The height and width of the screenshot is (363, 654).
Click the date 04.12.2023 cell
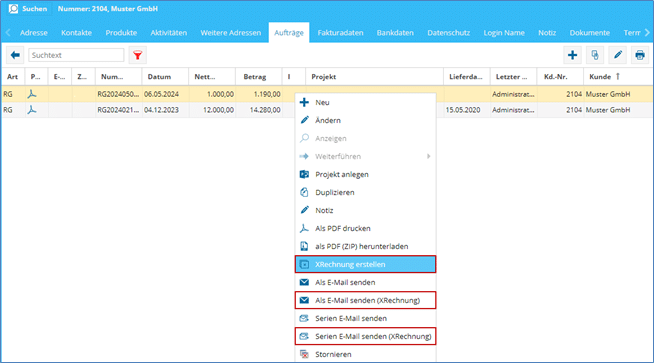pos(165,110)
